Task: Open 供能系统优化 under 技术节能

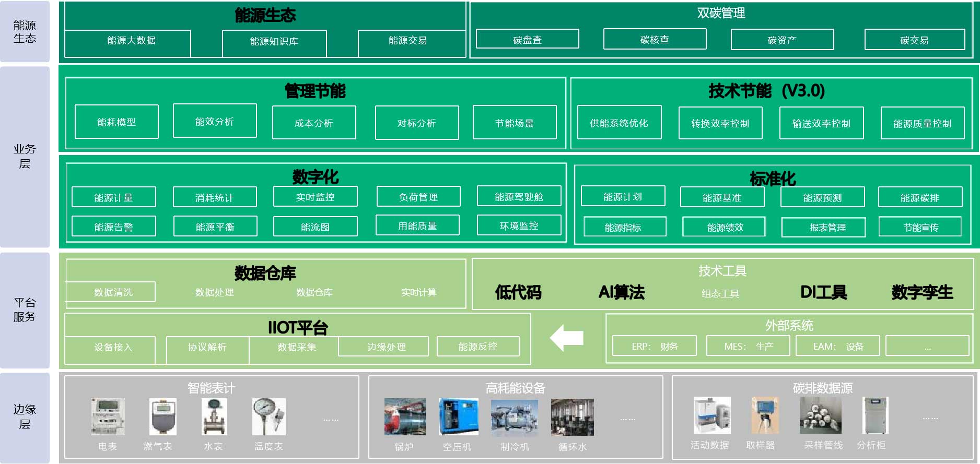Action: pyautogui.click(x=619, y=123)
